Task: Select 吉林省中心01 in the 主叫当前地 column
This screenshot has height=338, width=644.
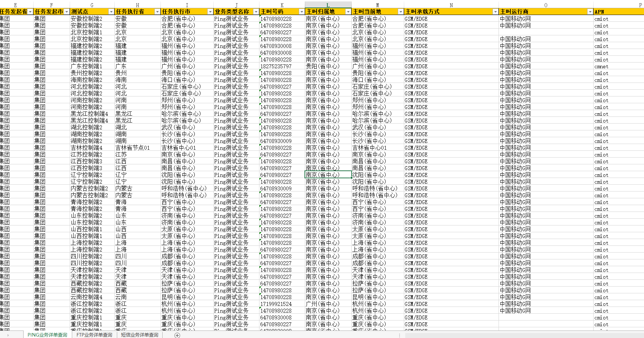Action: pyautogui.click(x=378, y=148)
